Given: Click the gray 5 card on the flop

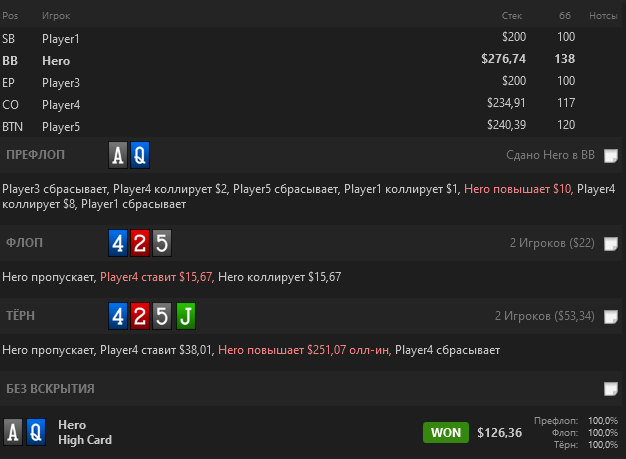Looking at the screenshot, I should click(162, 243).
